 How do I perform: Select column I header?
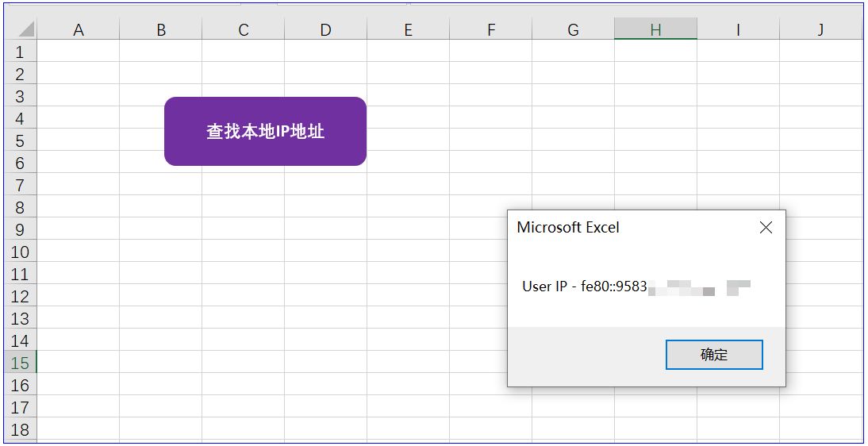(x=738, y=29)
